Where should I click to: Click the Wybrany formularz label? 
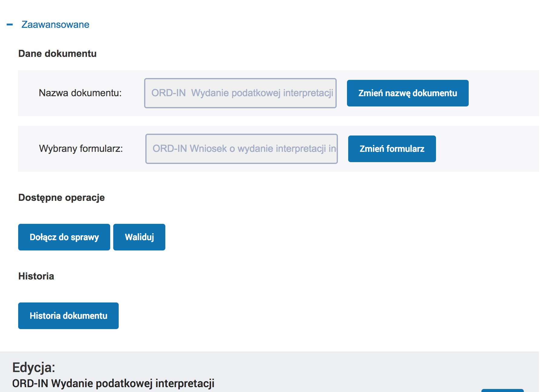[81, 149]
